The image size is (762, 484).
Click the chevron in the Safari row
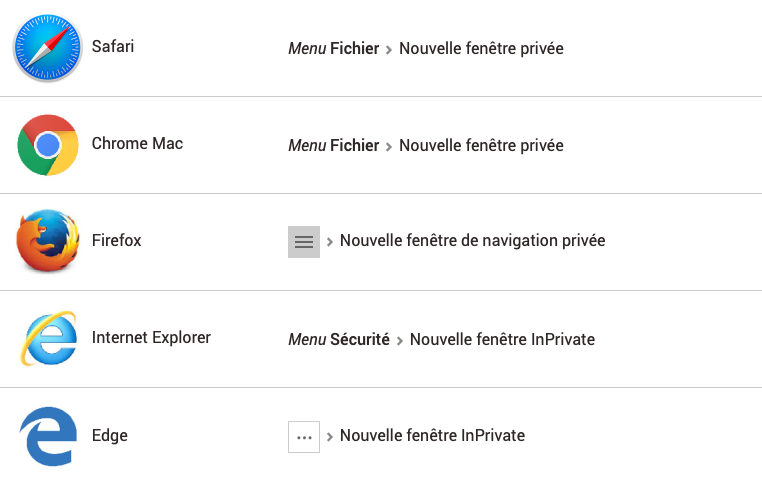click(389, 50)
